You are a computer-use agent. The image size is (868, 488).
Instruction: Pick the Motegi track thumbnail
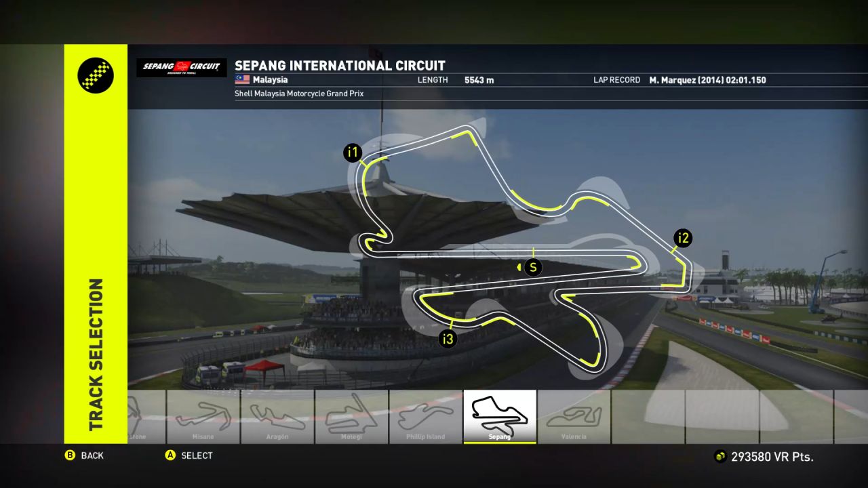coord(351,416)
